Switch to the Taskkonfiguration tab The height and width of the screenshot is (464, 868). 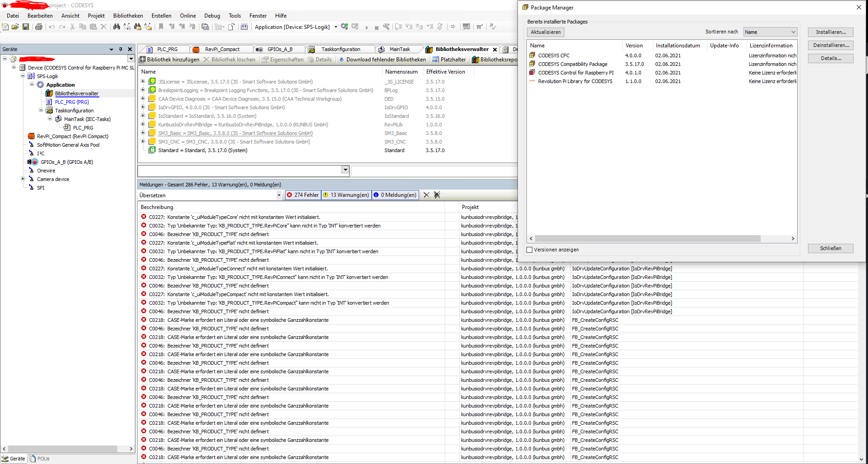click(341, 49)
